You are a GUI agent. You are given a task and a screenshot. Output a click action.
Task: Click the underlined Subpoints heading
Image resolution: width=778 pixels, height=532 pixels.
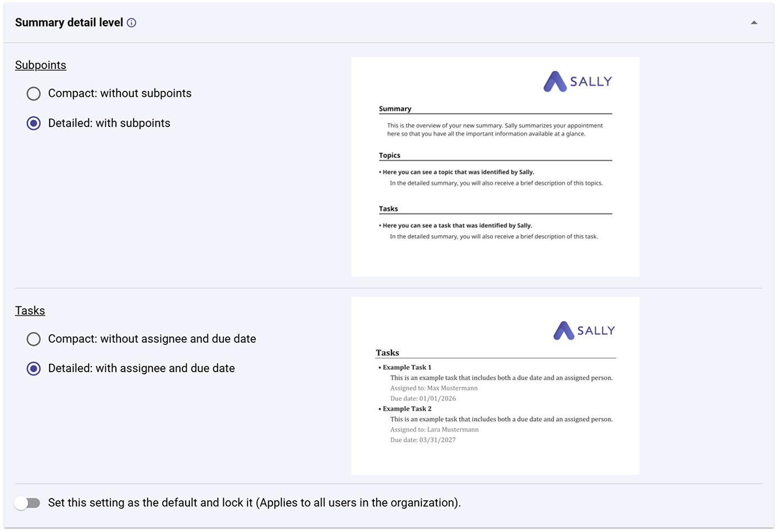click(41, 65)
